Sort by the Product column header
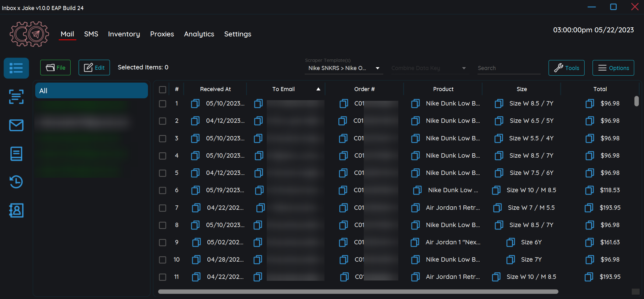This screenshot has height=299, width=644. pos(443,89)
